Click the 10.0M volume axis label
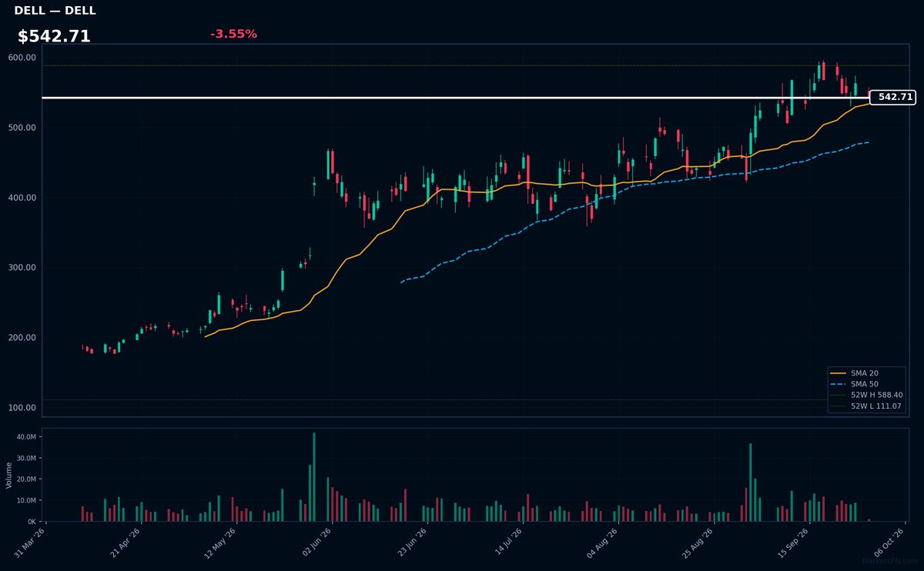 click(x=26, y=500)
